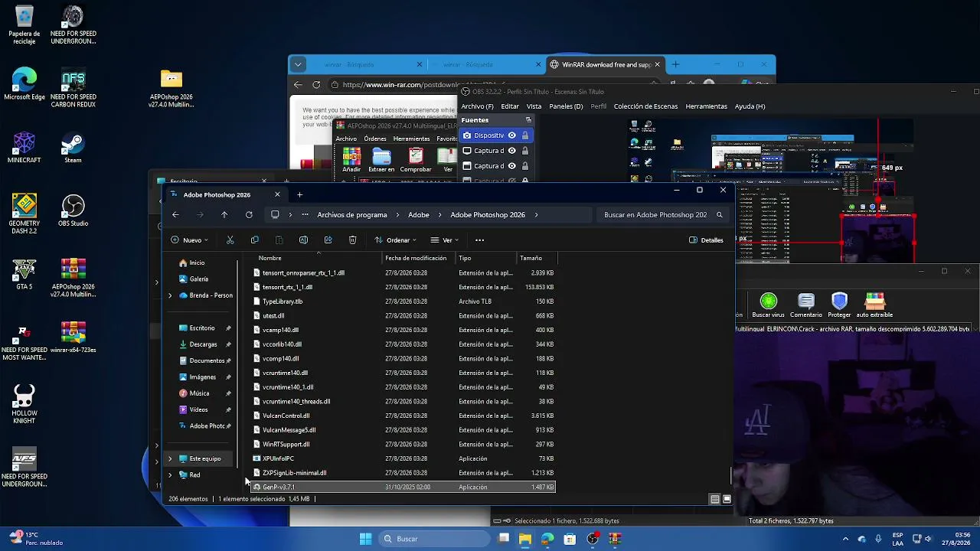Click WinRAR Añadir toolbar icon
The image size is (980, 551).
point(351,160)
